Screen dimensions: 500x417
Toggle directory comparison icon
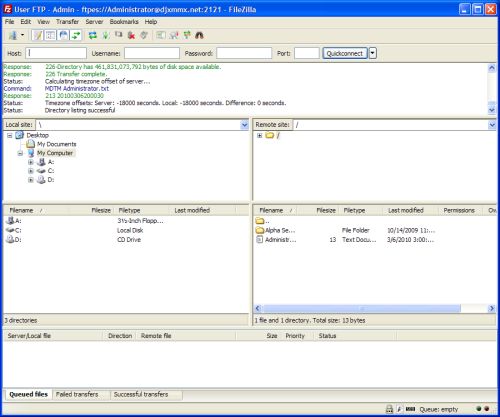tap(174, 35)
